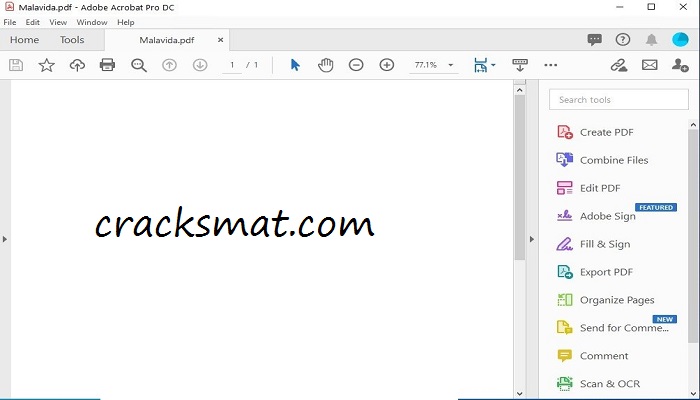This screenshot has height=400, width=700.
Task: Open the Export PDF tool
Action: click(x=595, y=272)
